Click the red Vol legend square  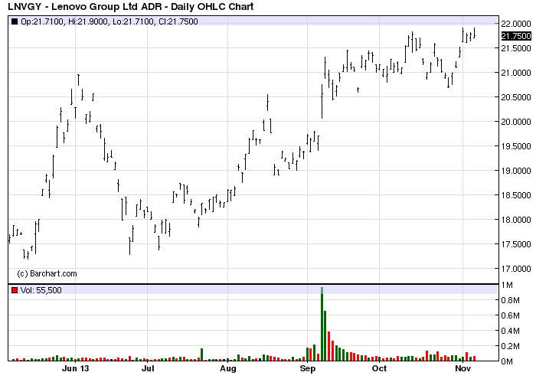(x=15, y=290)
